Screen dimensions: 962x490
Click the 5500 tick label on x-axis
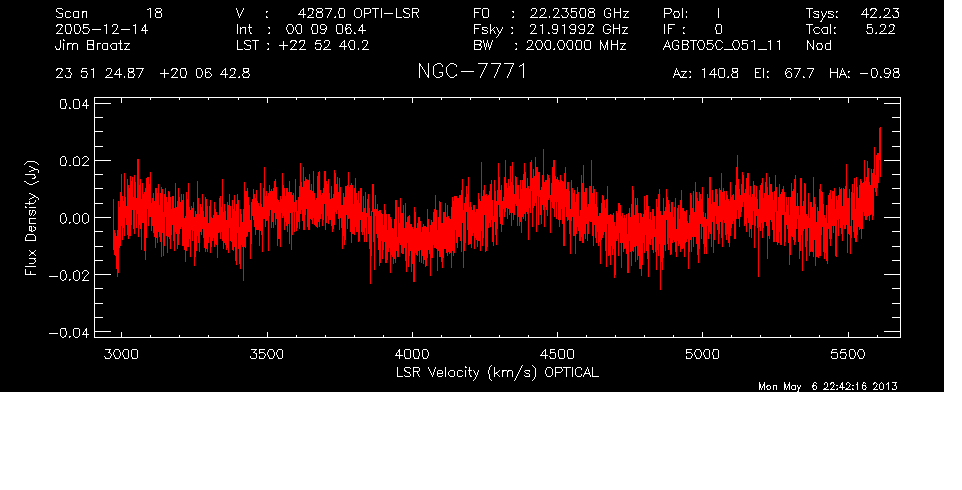(x=848, y=354)
